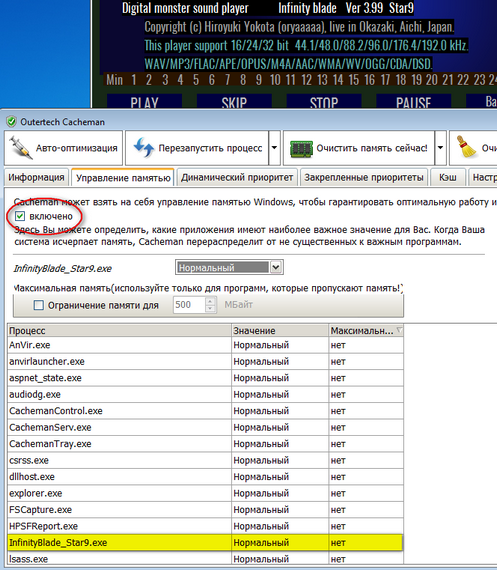Select the CachemanServ.exe process row
This screenshot has width=497, height=570.
[x=205, y=427]
